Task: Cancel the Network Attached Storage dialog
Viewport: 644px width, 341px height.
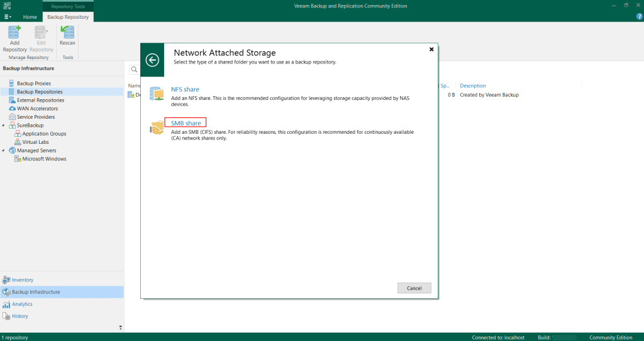Action: tap(414, 288)
